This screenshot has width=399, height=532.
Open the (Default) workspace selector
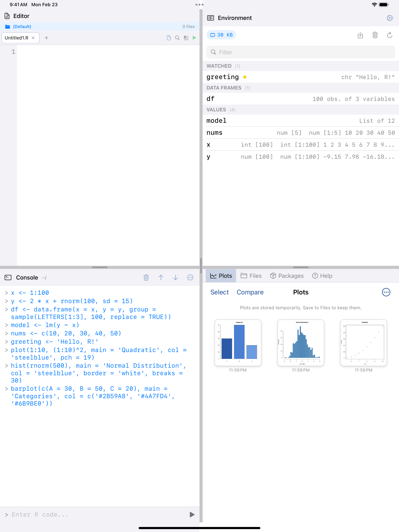(x=22, y=26)
